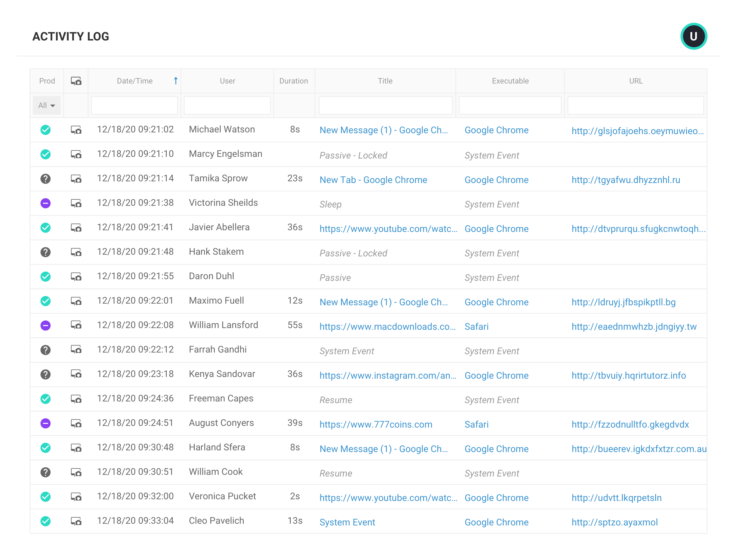The image size is (737, 560).
Task: Click the screenshot icon on Michael Watson's row
Action: pyautogui.click(x=76, y=130)
